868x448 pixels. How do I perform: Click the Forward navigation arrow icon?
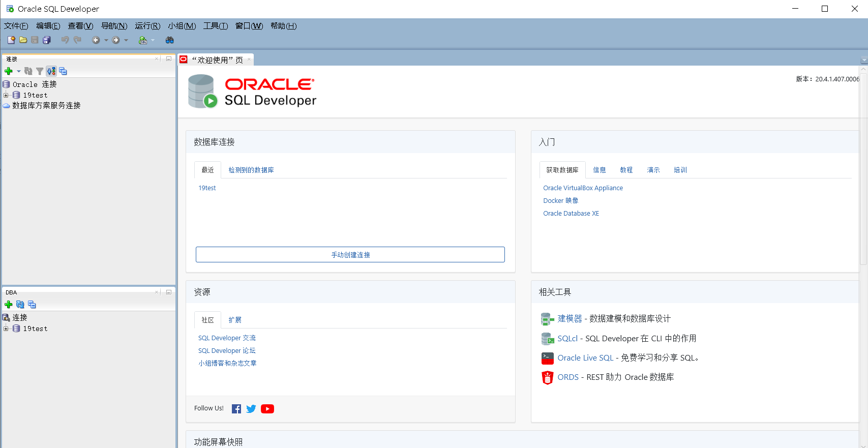[116, 40]
